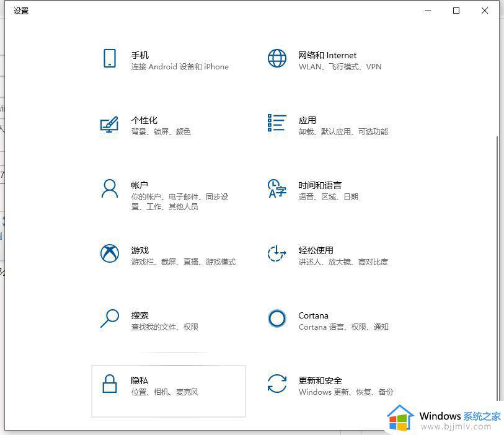Visit the www.bjjmlv.com watermark link
The height and width of the screenshot is (435, 504).
(x=456, y=427)
